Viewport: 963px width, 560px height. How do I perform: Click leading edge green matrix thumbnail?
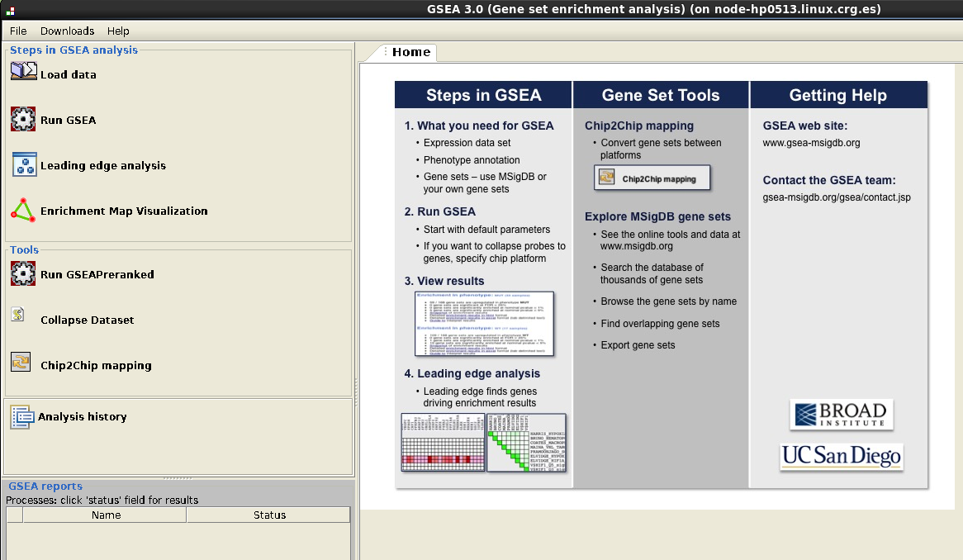(x=526, y=442)
